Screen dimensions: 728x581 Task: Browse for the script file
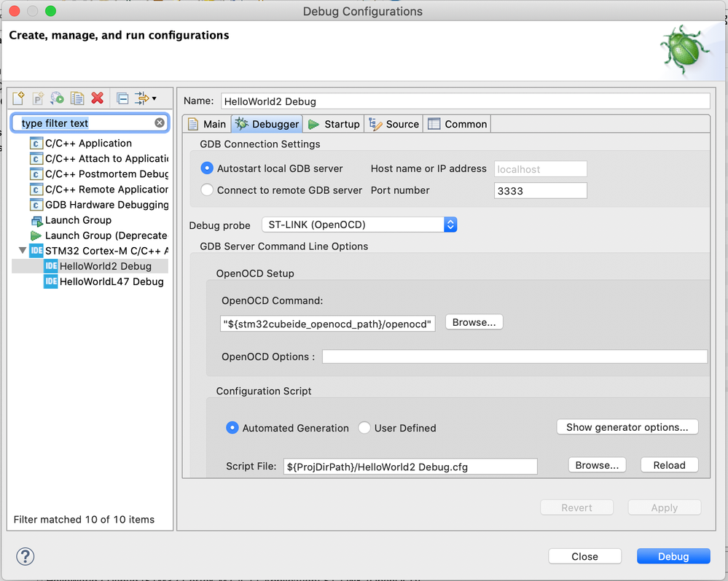tap(597, 465)
